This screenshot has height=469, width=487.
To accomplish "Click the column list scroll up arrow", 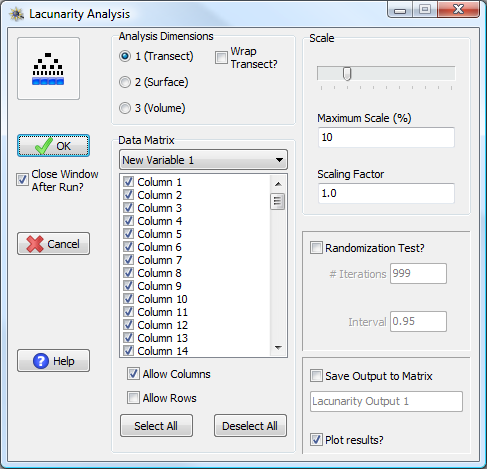I will point(278,184).
